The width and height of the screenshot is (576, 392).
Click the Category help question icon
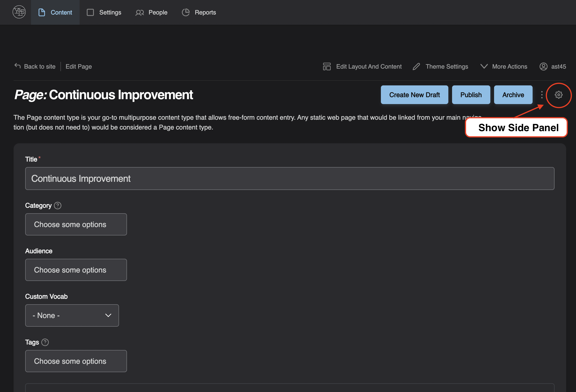(x=57, y=206)
